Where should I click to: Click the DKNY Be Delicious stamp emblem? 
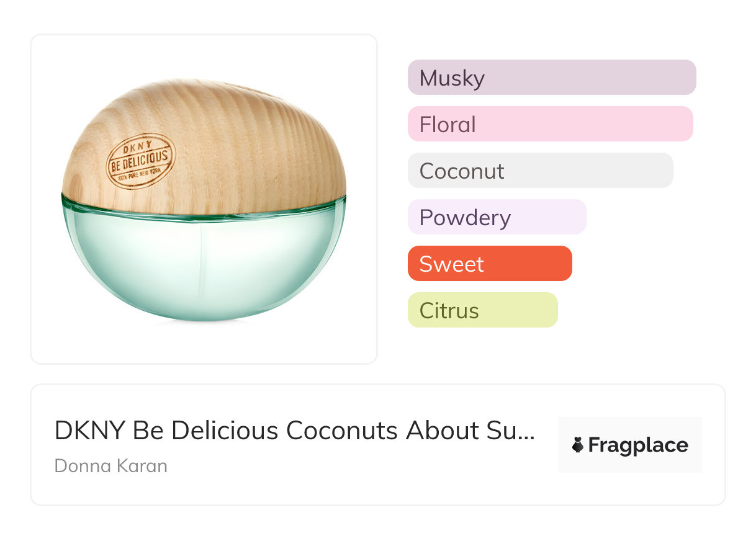pyautogui.click(x=140, y=161)
